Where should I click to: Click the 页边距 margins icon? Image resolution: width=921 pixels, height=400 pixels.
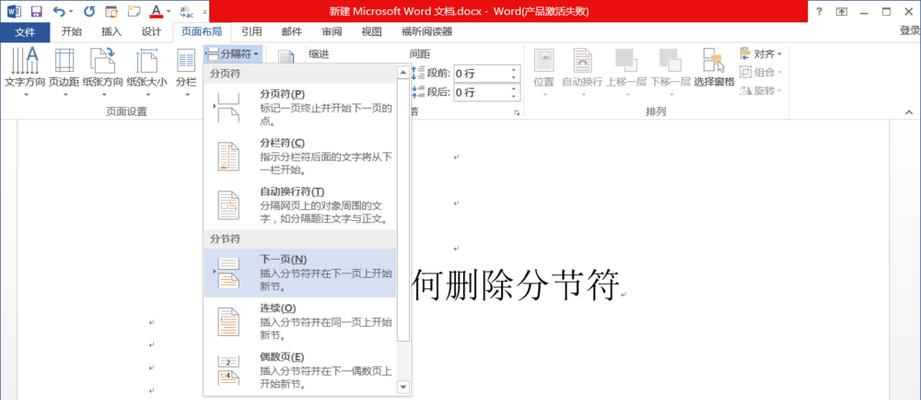point(64,60)
